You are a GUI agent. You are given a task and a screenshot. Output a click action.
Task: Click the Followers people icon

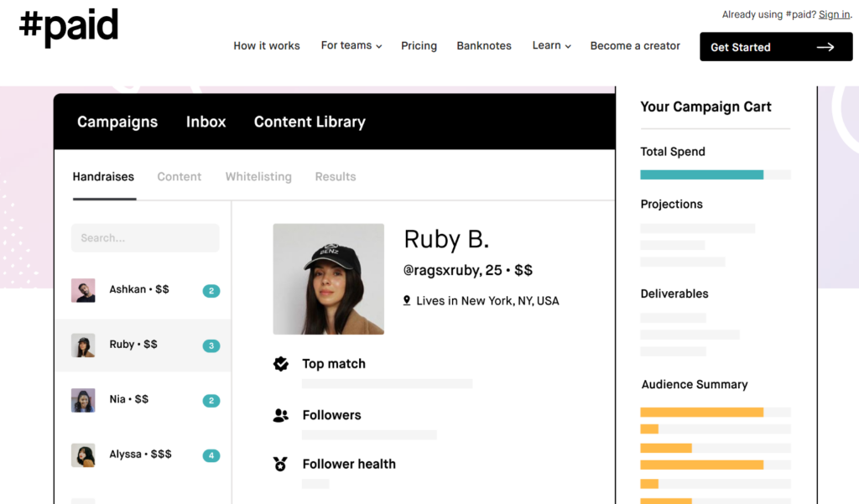tap(280, 415)
